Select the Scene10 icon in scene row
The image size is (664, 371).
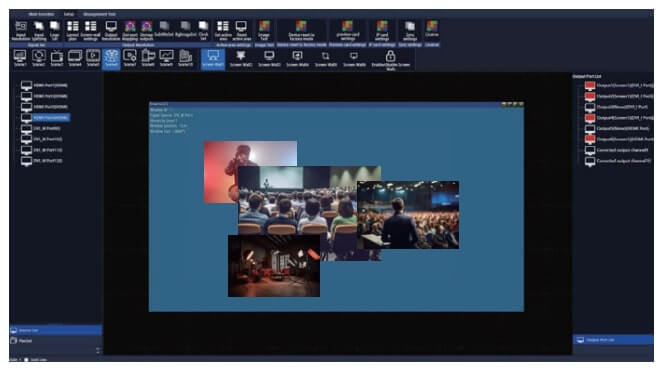pyautogui.click(x=185, y=58)
